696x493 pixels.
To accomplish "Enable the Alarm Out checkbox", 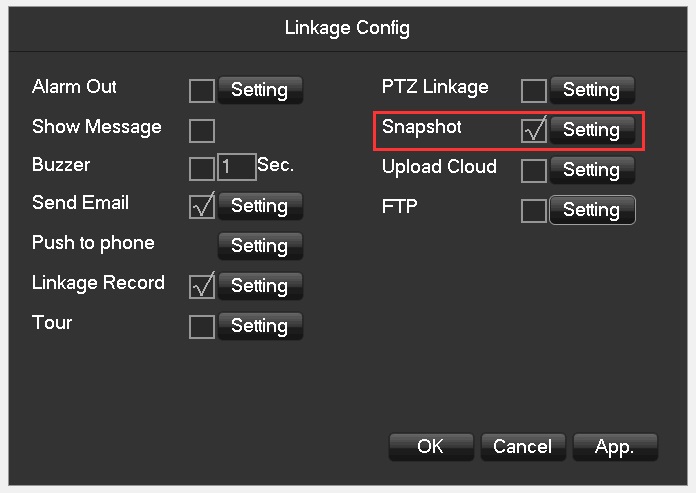I will (202, 90).
